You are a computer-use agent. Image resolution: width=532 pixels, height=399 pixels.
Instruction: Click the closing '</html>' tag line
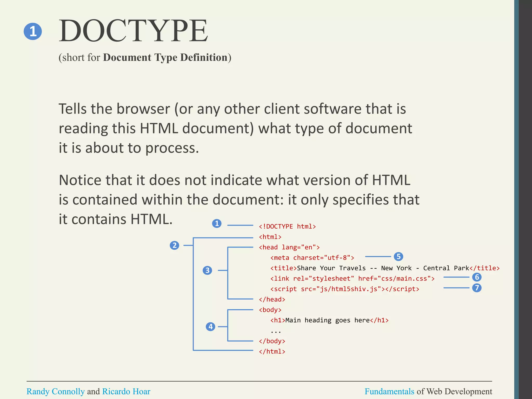coord(272,351)
